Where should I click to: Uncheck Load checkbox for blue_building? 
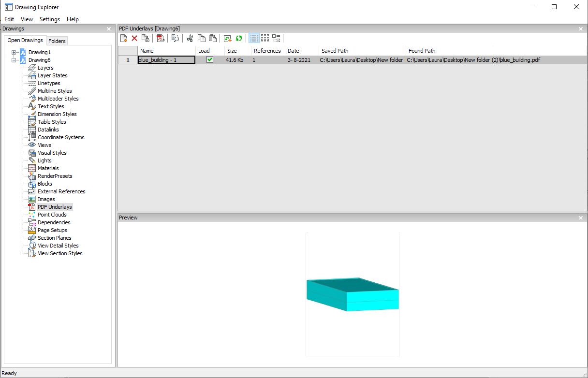tap(210, 60)
